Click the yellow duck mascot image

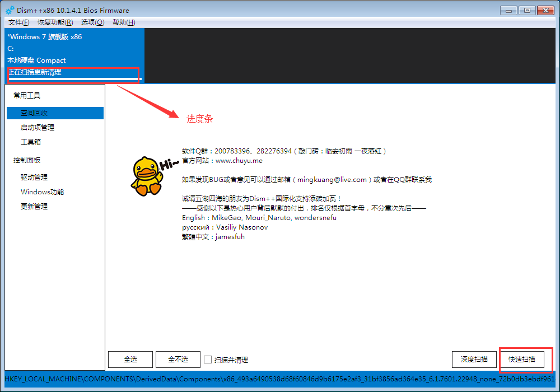pos(147,176)
